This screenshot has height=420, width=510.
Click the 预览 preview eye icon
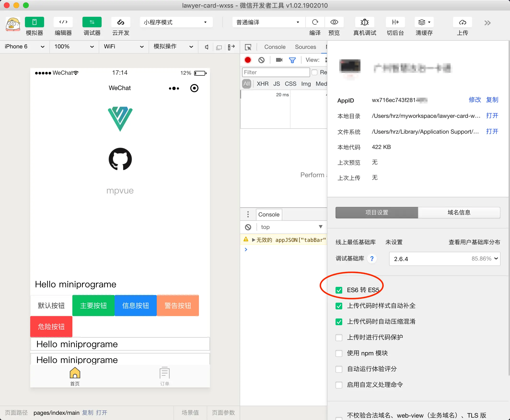pyautogui.click(x=334, y=22)
